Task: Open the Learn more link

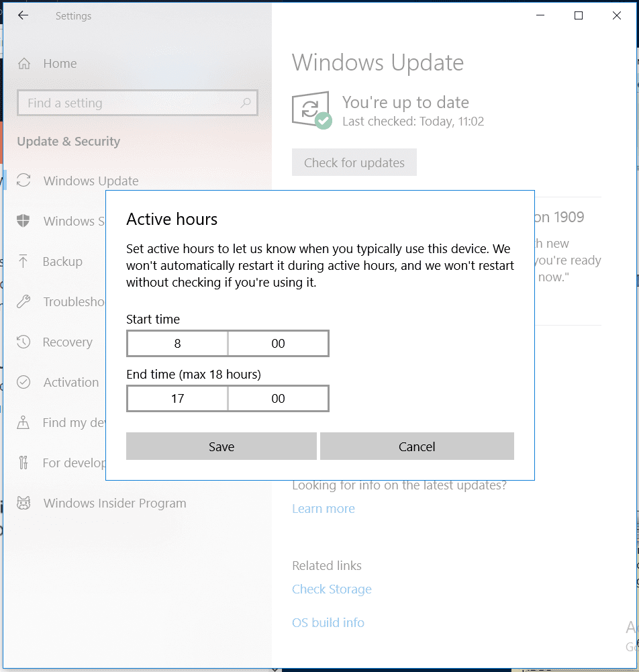Action: [324, 509]
